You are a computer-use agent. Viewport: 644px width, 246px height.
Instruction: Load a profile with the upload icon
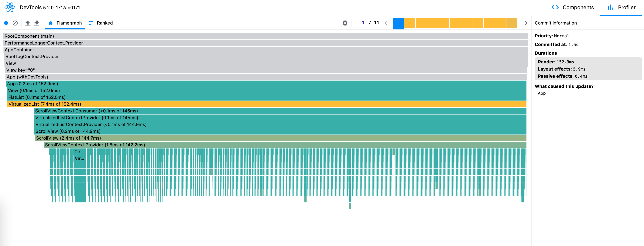(28, 23)
